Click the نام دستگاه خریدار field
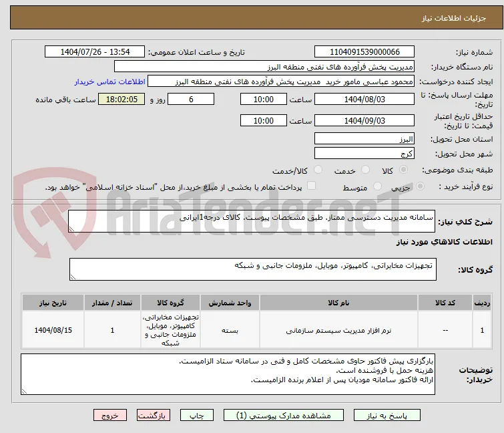Viewport: 504px width, 433px height. pyautogui.click(x=264, y=67)
